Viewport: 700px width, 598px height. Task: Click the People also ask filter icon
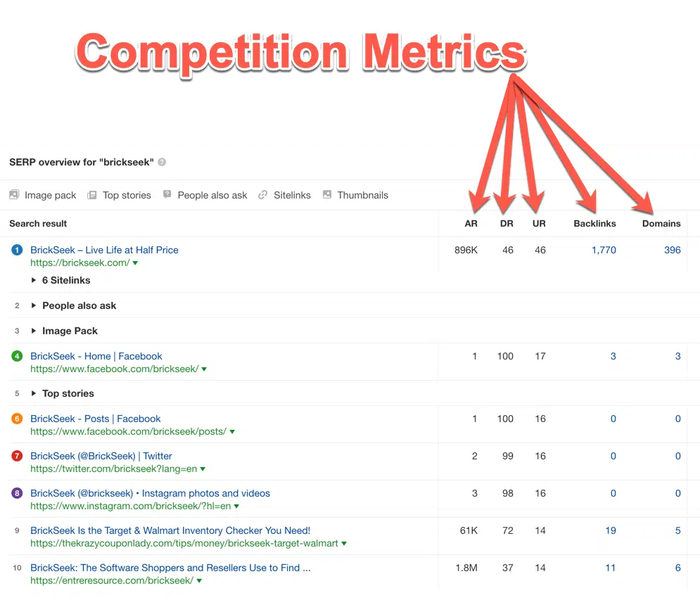tap(167, 195)
